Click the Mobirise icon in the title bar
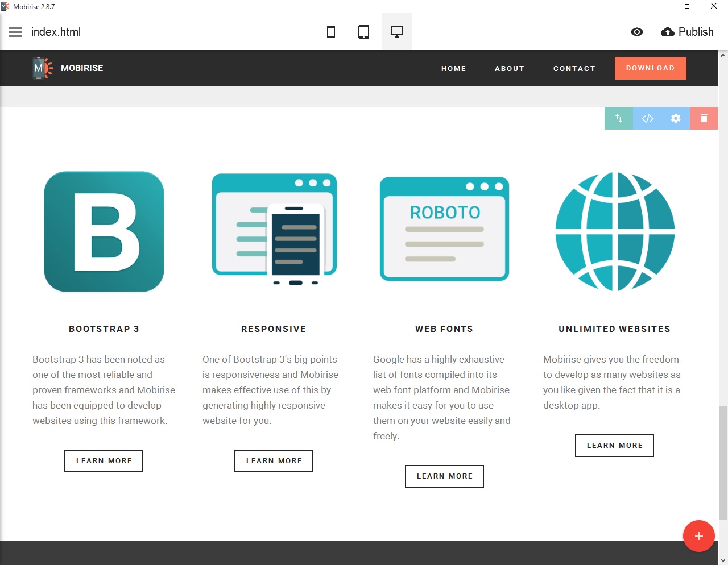728x565 pixels. tap(6, 6)
